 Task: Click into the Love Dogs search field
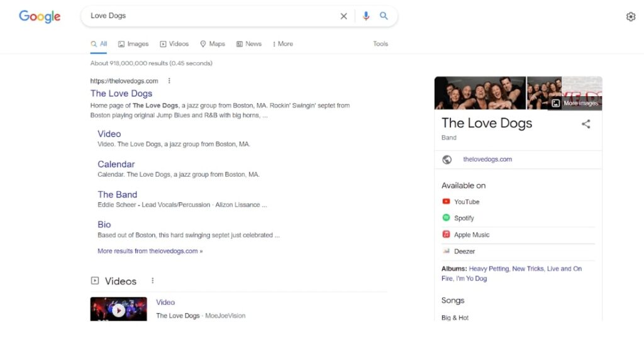tap(211, 16)
